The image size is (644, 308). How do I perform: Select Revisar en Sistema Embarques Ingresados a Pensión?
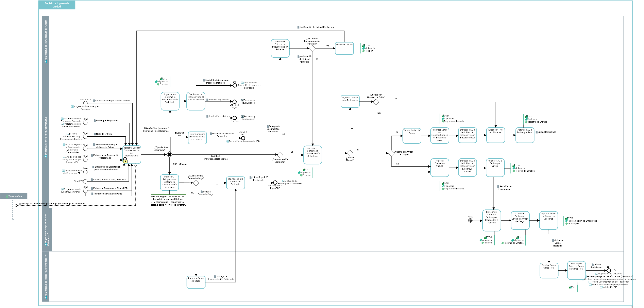coord(491,221)
